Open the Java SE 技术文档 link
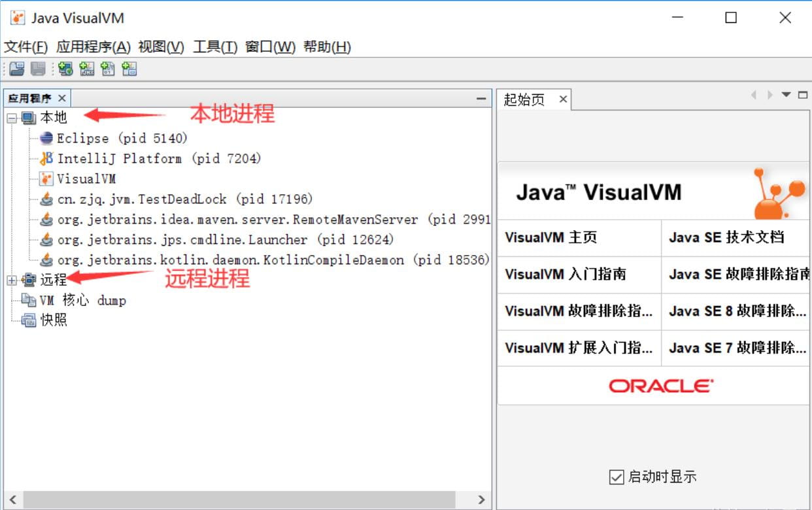The width and height of the screenshot is (812, 510). pos(726,237)
